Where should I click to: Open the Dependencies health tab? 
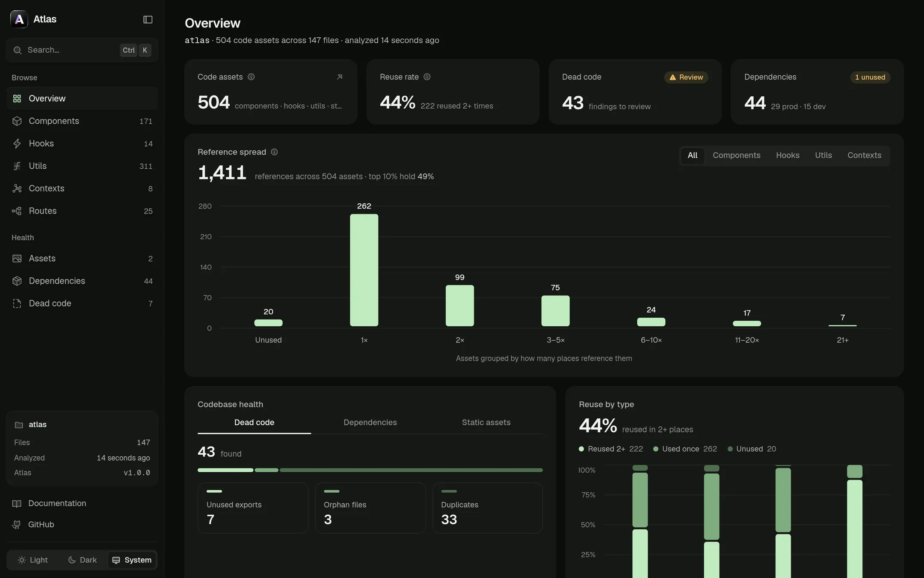(x=370, y=423)
